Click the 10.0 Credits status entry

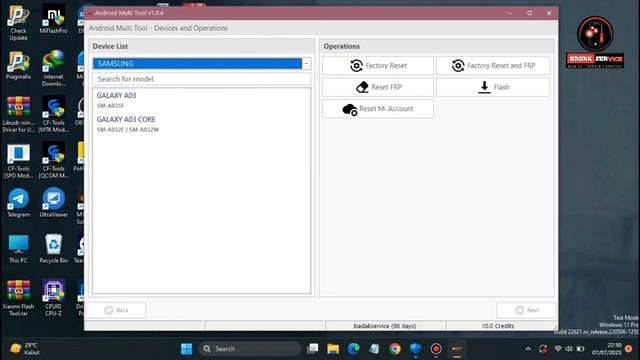(x=498, y=326)
